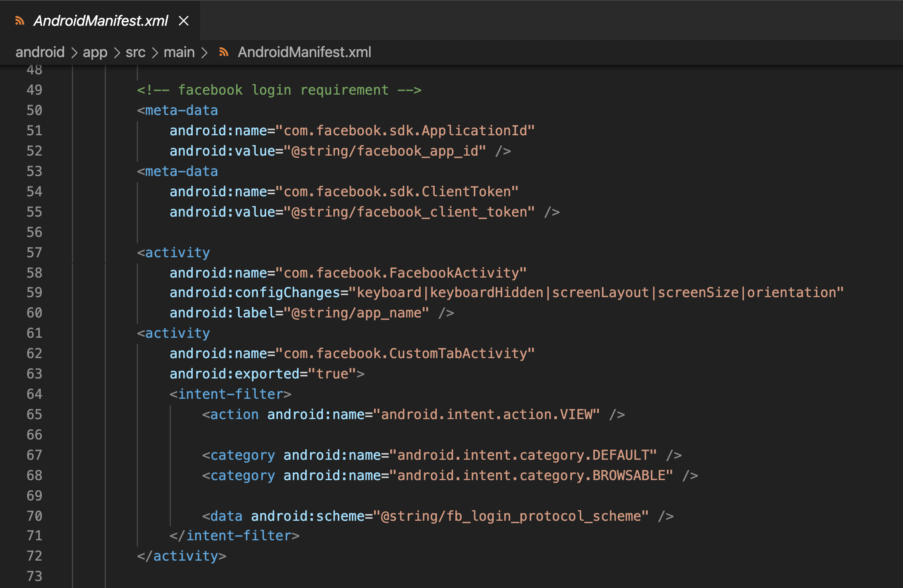Click the closing activity tag
This screenshot has width=903, height=588.
click(x=182, y=556)
